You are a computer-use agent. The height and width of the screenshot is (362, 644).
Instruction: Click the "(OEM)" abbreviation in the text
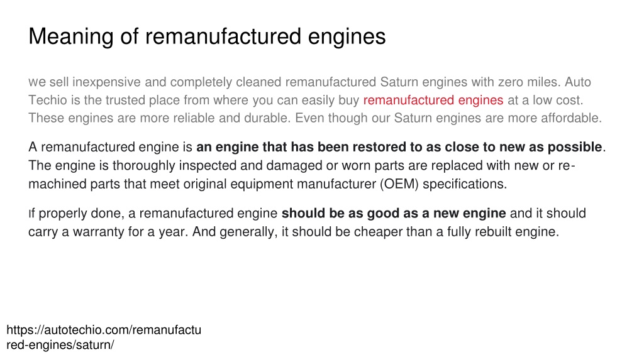(399, 184)
